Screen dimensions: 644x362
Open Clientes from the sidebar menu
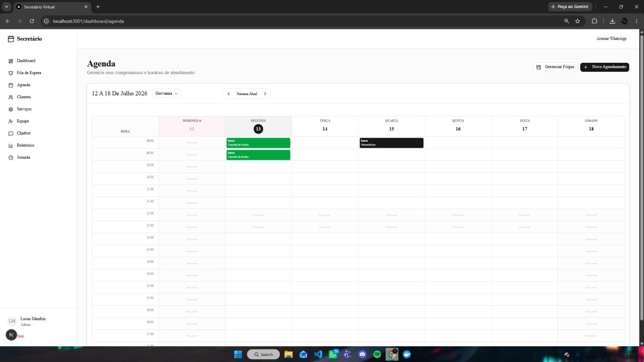(24, 97)
